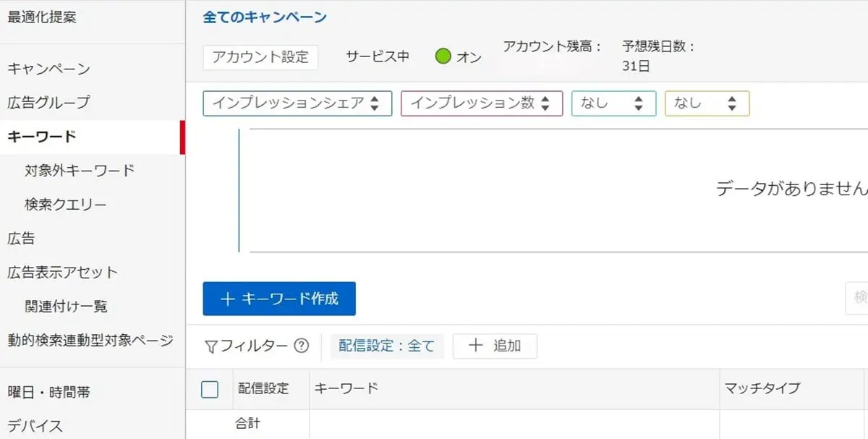The height and width of the screenshot is (439, 868).
Task: Tick the select-all checkbox in table header
Action: pyautogui.click(x=210, y=389)
